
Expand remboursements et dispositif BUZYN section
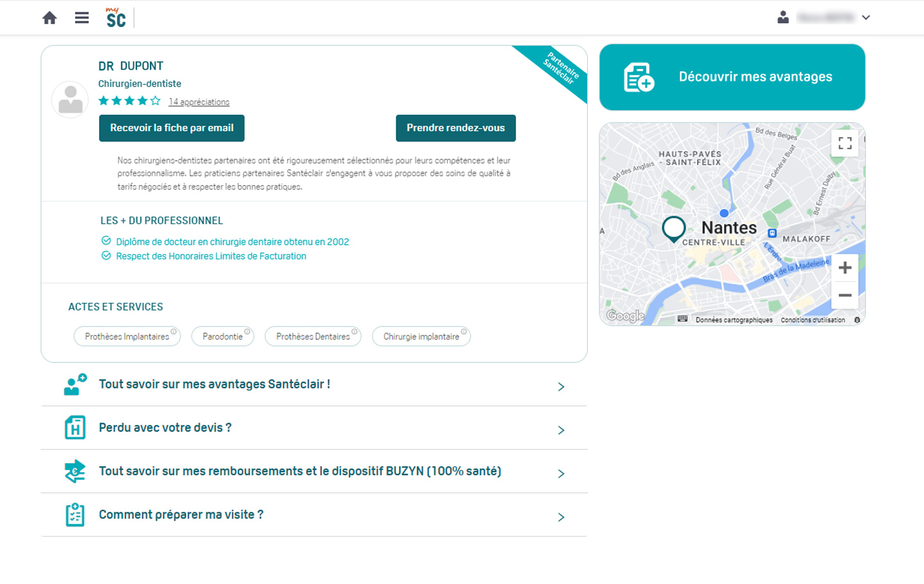pos(314,472)
